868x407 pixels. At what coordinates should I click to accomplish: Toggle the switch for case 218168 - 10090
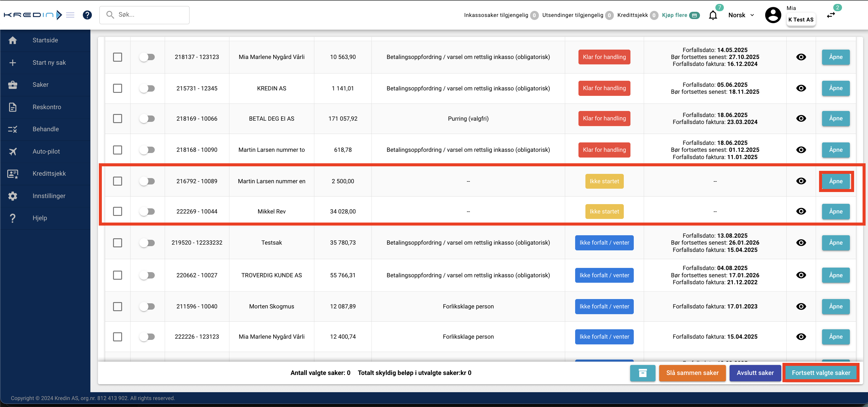click(147, 150)
